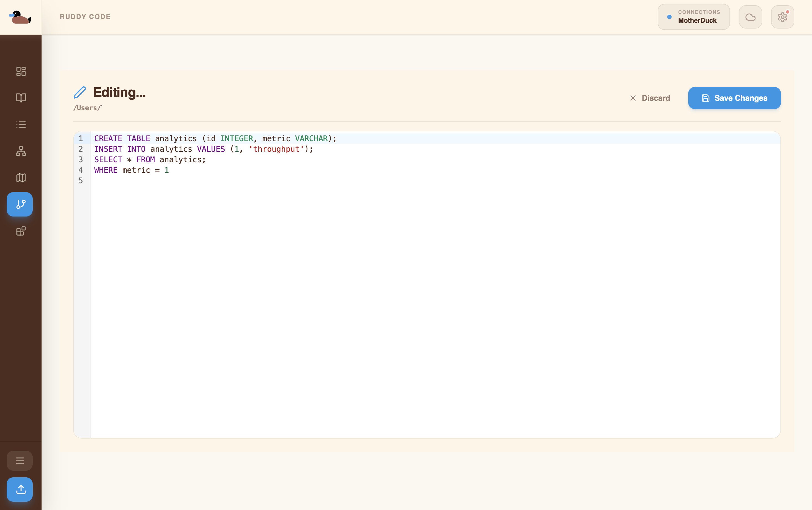Click the pencil editing icon next to Editing

coord(80,92)
